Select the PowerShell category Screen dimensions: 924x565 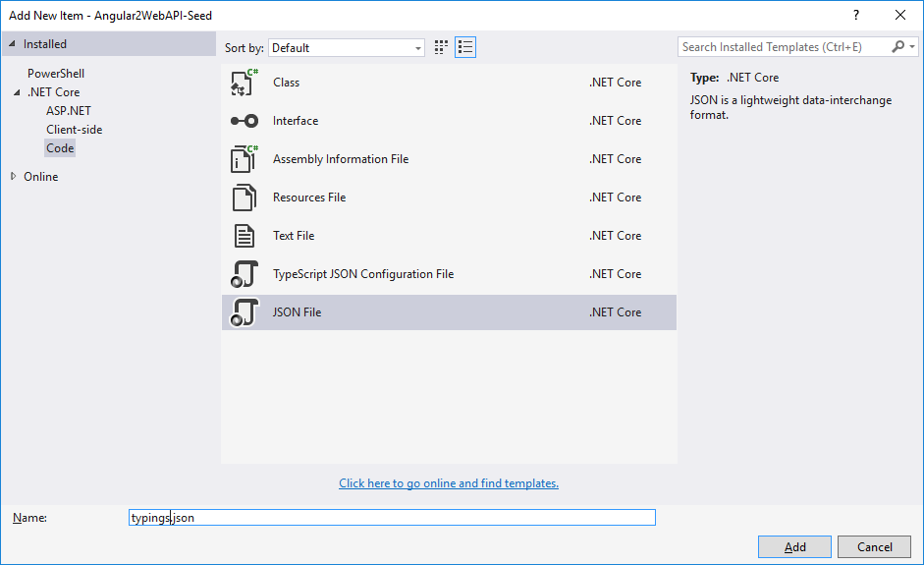56,73
